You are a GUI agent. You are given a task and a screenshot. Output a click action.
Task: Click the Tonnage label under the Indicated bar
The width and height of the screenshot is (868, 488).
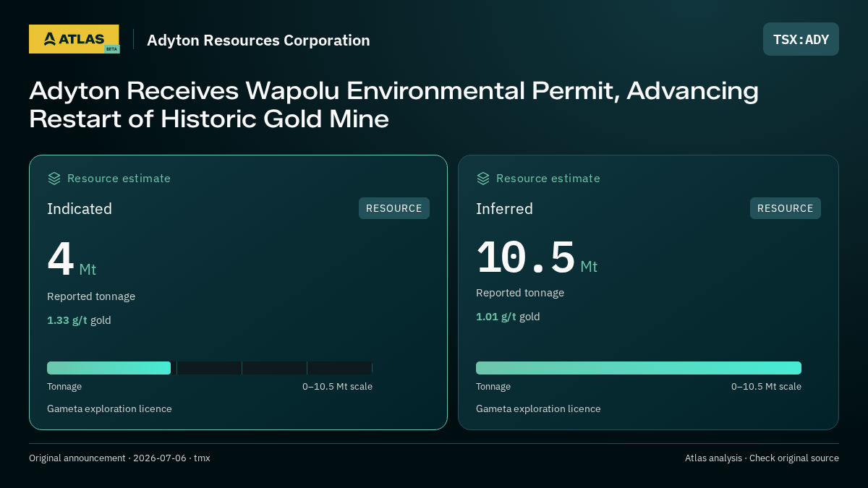tap(64, 387)
